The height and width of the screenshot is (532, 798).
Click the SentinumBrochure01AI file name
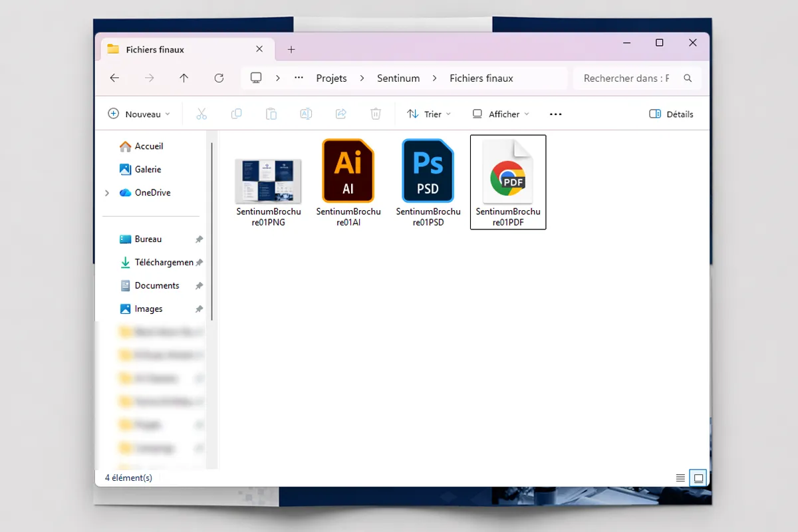click(348, 217)
